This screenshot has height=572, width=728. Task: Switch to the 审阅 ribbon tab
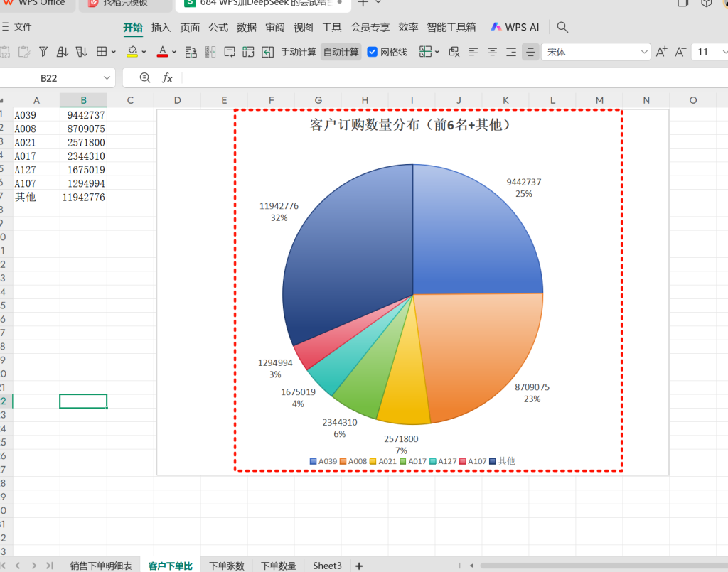pos(275,28)
